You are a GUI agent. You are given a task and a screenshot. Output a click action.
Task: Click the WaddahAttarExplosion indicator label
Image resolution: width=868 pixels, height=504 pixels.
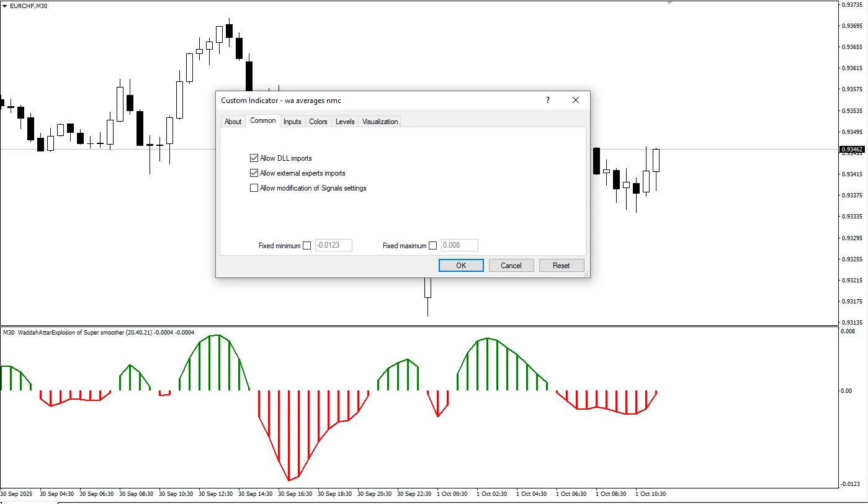click(x=99, y=333)
